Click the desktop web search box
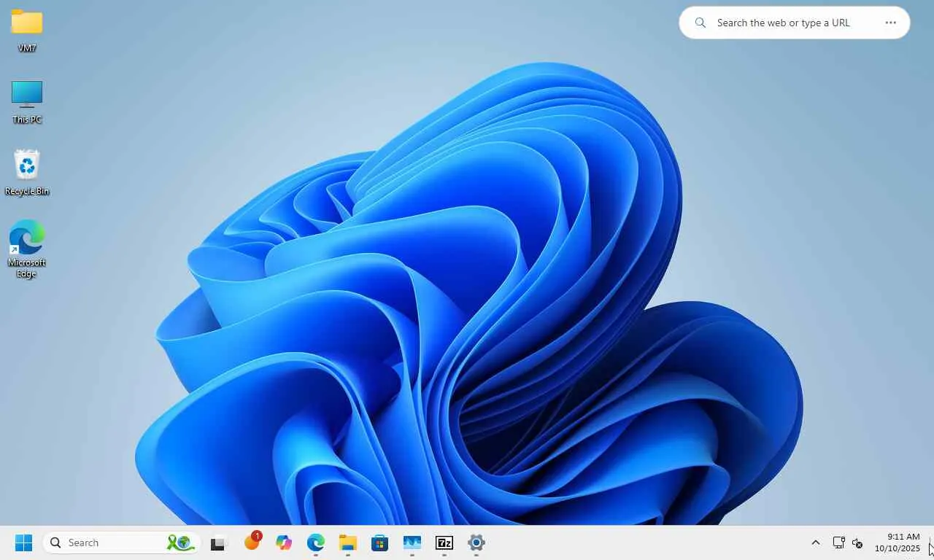The image size is (934, 560). [795, 23]
